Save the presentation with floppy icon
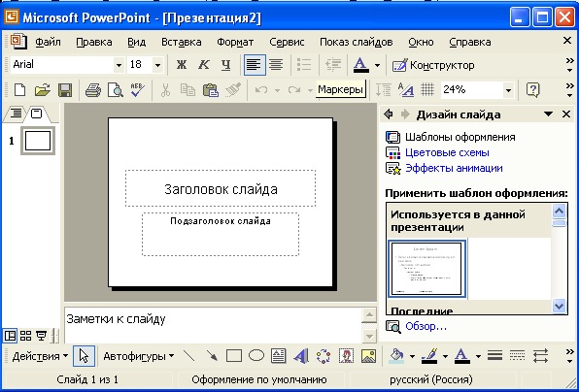 click(65, 89)
